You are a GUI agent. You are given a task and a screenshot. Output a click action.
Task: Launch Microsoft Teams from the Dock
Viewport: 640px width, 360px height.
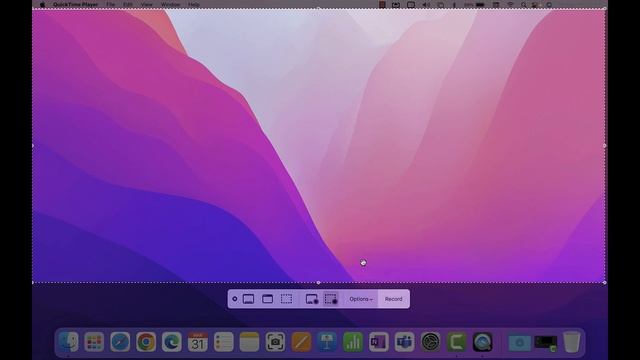tap(404, 342)
